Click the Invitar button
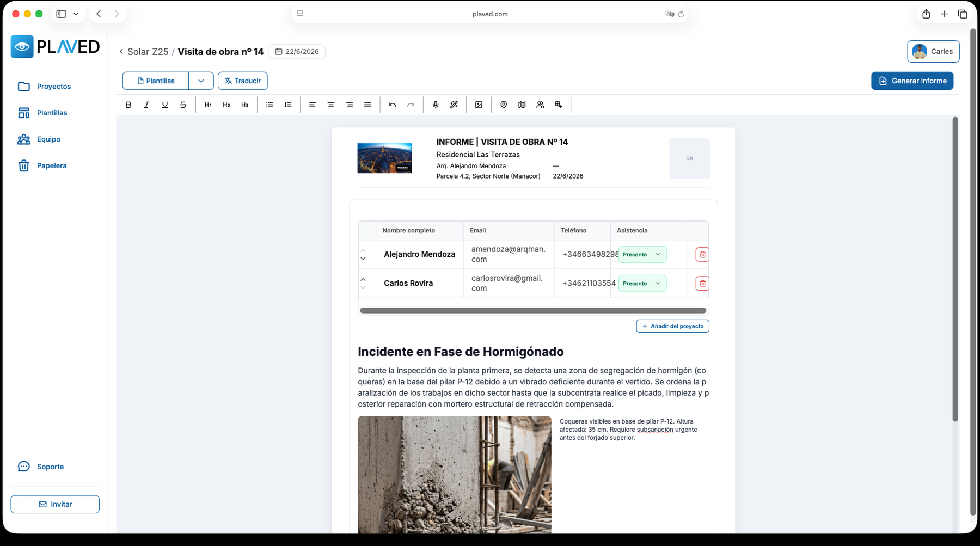980x546 pixels. tap(55, 504)
